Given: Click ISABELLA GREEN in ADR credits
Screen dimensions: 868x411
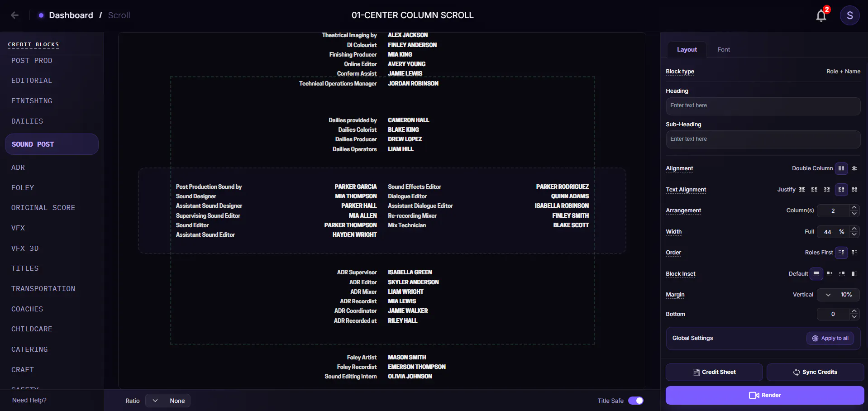Looking at the screenshot, I should point(410,272).
